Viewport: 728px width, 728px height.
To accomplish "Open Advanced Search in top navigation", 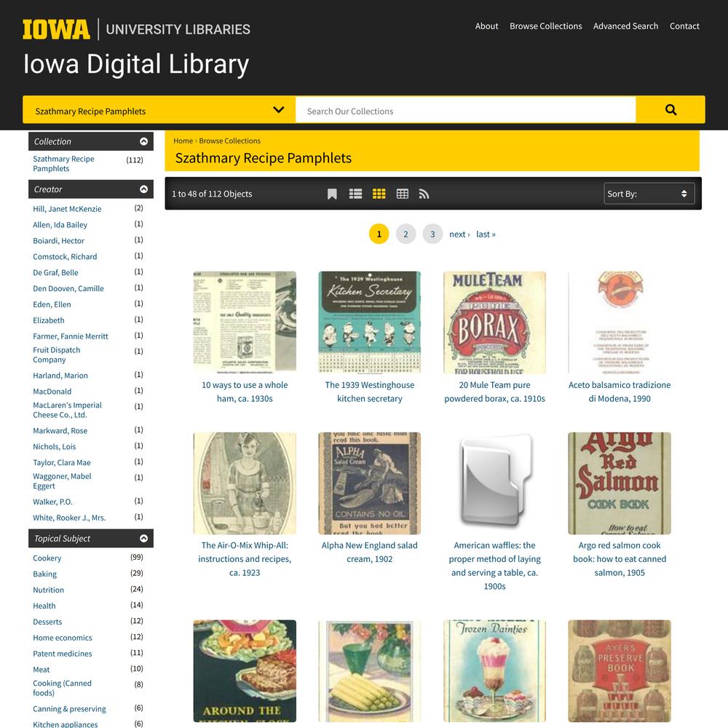I will pyautogui.click(x=625, y=26).
